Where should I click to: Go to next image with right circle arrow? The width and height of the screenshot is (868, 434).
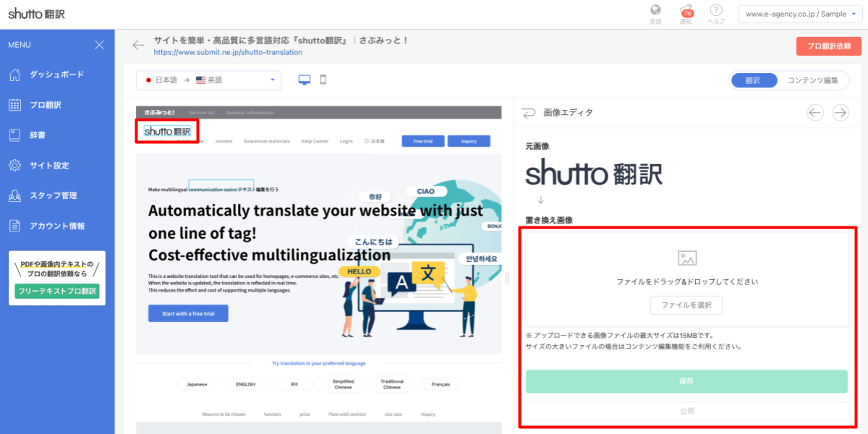(840, 112)
